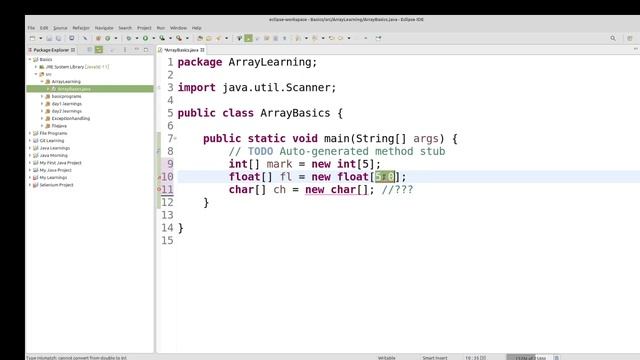Select the Java Morning project

[x=53, y=155]
